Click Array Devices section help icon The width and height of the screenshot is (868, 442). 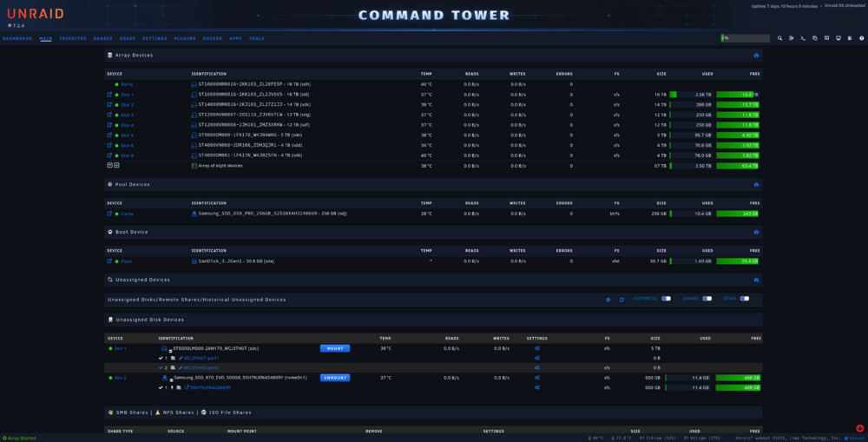click(x=756, y=56)
